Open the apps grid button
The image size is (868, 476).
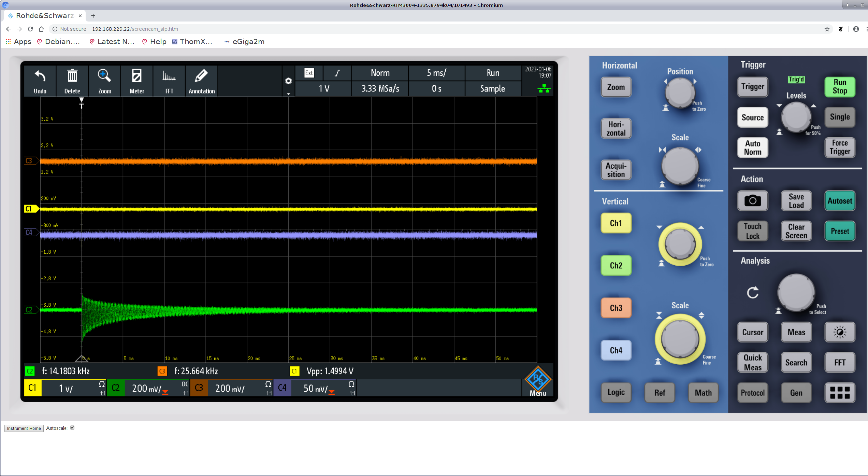pos(839,393)
